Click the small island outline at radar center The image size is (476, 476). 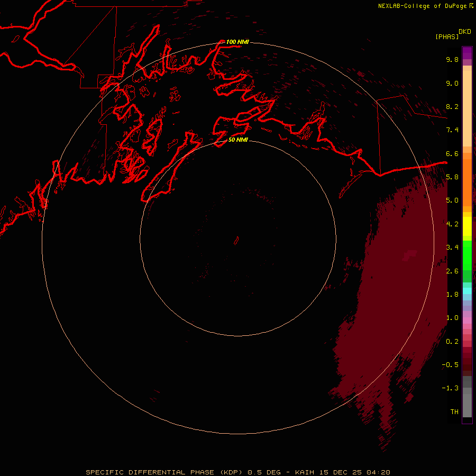point(236,241)
